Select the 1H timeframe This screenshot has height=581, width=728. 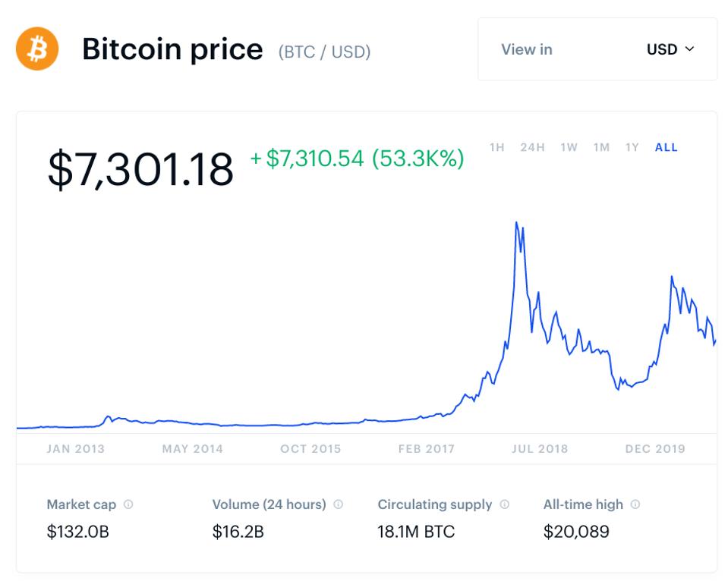(496, 148)
